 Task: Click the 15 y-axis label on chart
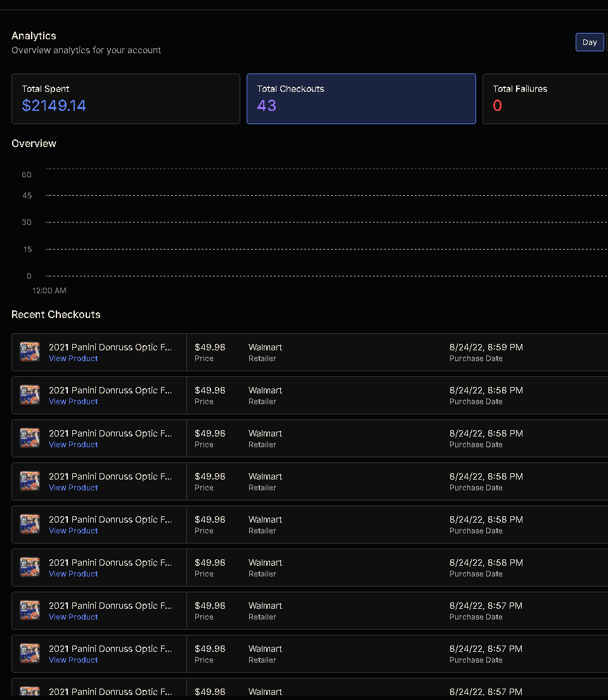(28, 249)
